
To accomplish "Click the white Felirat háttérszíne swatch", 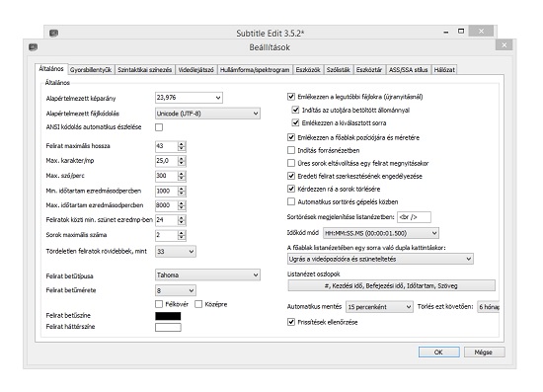I will click(168, 327).
